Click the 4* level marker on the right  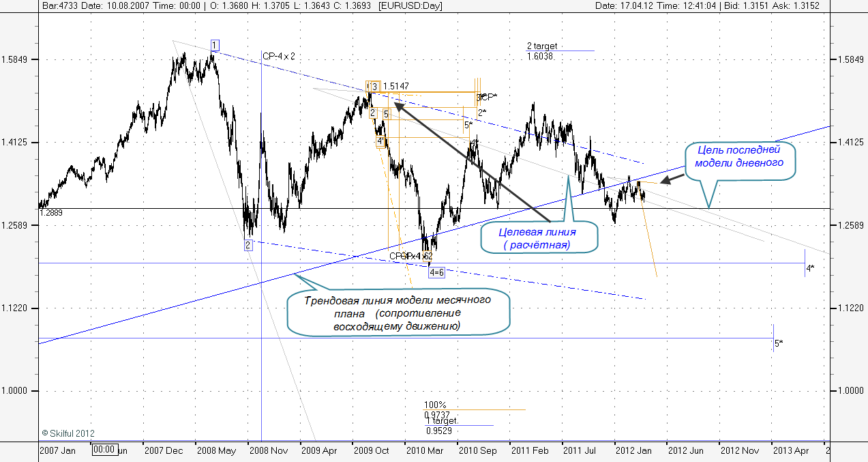(x=809, y=269)
